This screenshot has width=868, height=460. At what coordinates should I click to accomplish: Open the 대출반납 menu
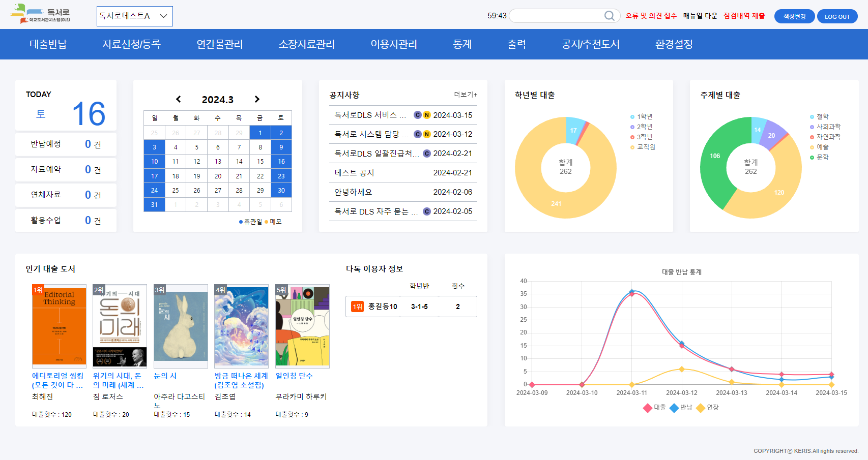[x=48, y=44]
